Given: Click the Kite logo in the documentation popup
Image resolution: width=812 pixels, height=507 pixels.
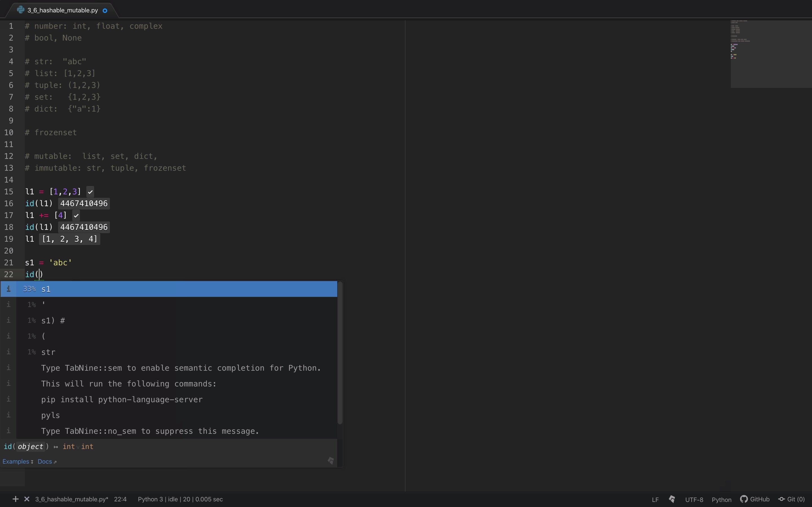Looking at the screenshot, I should click(330, 461).
